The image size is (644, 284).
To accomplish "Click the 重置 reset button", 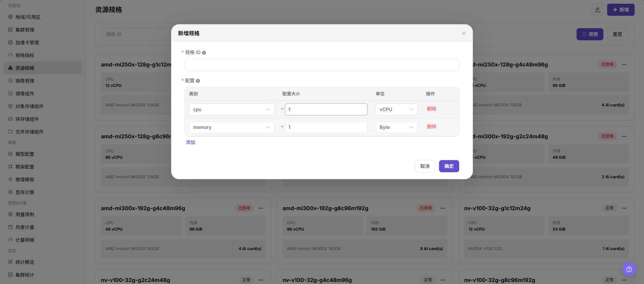I will pos(618,34).
